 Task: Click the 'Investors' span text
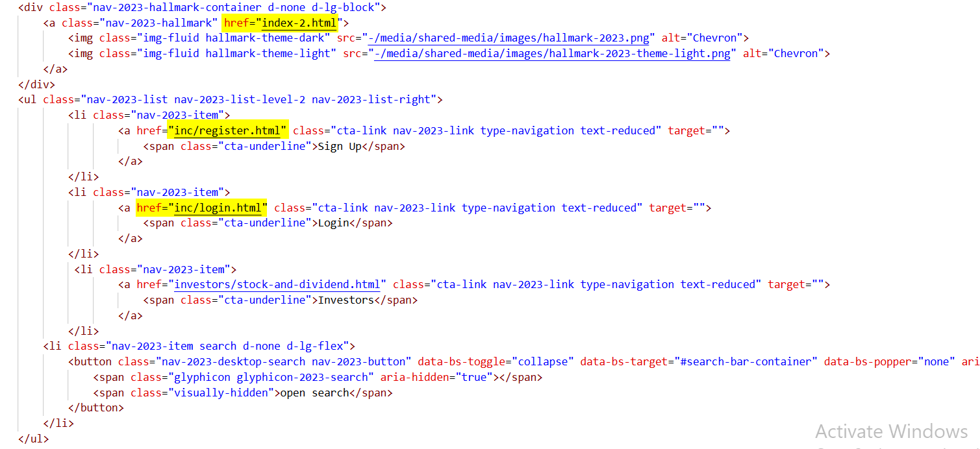point(346,300)
